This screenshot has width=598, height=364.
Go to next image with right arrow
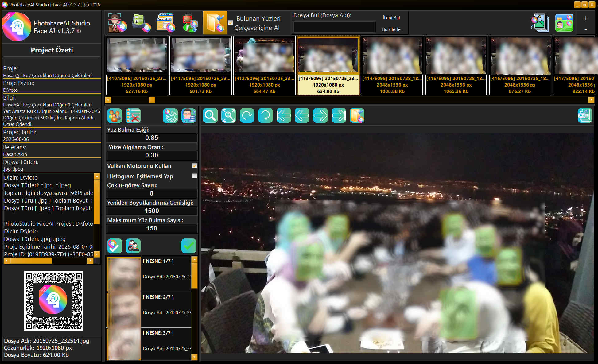(x=320, y=116)
